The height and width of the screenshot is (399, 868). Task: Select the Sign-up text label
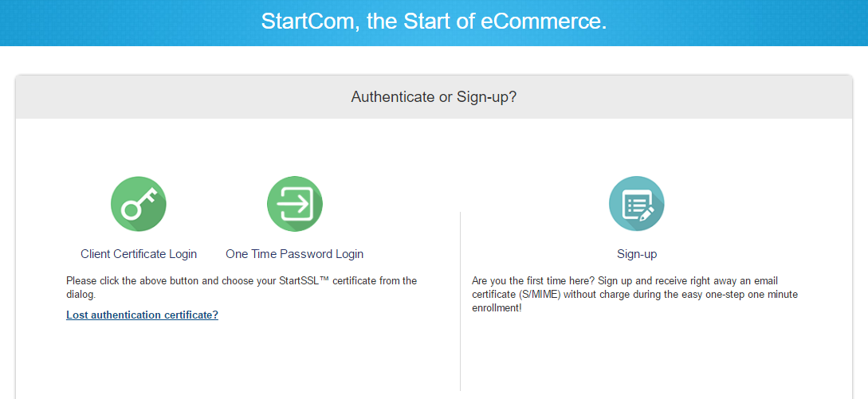click(x=637, y=254)
